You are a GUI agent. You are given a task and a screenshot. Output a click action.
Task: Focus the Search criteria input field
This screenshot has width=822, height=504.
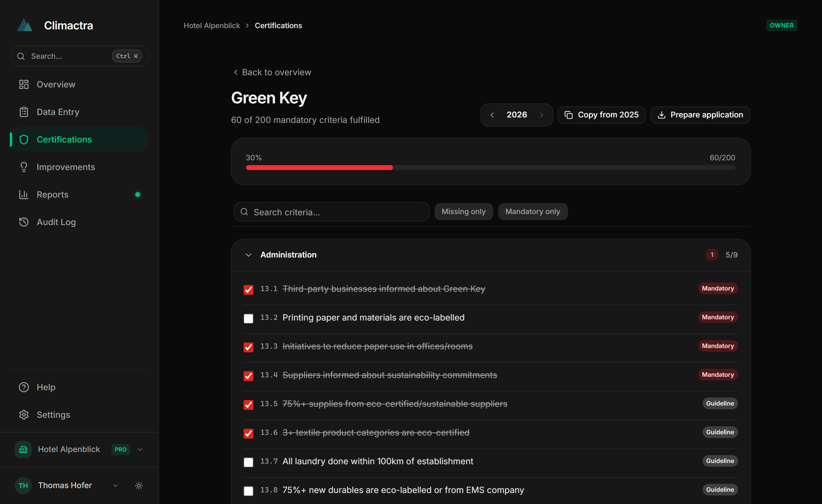(x=331, y=212)
